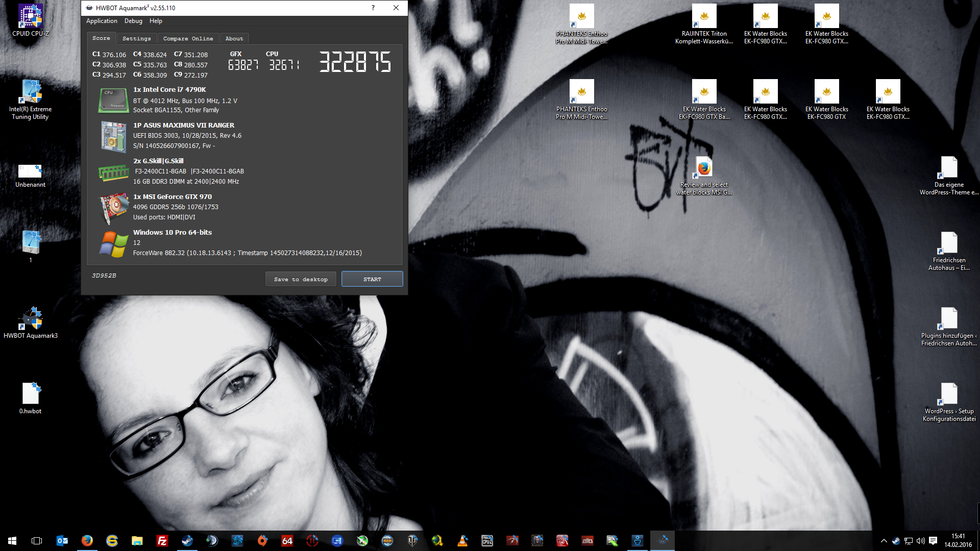The width and height of the screenshot is (980, 551).
Task: Open the Windows Start menu
Action: (12, 541)
